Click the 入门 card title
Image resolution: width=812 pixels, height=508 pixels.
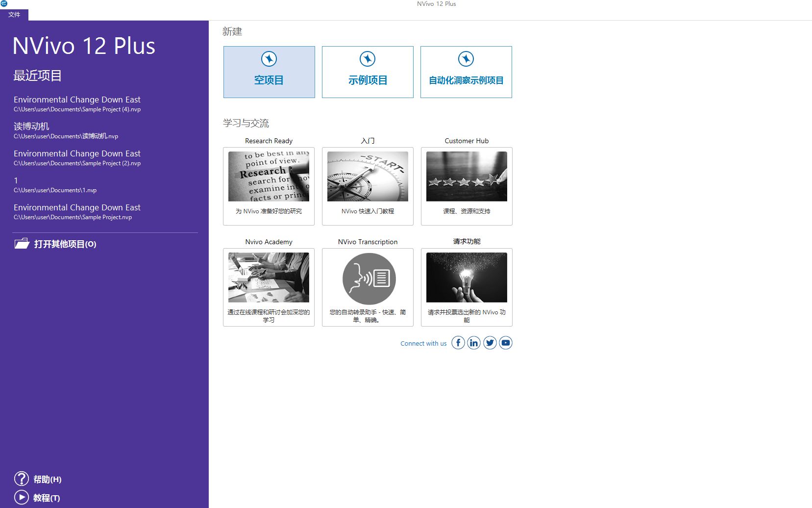(x=368, y=141)
